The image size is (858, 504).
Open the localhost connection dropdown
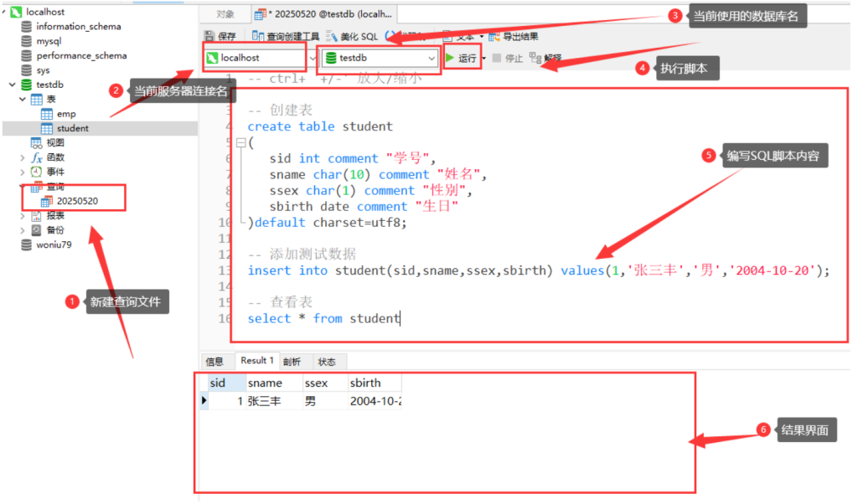(x=312, y=59)
